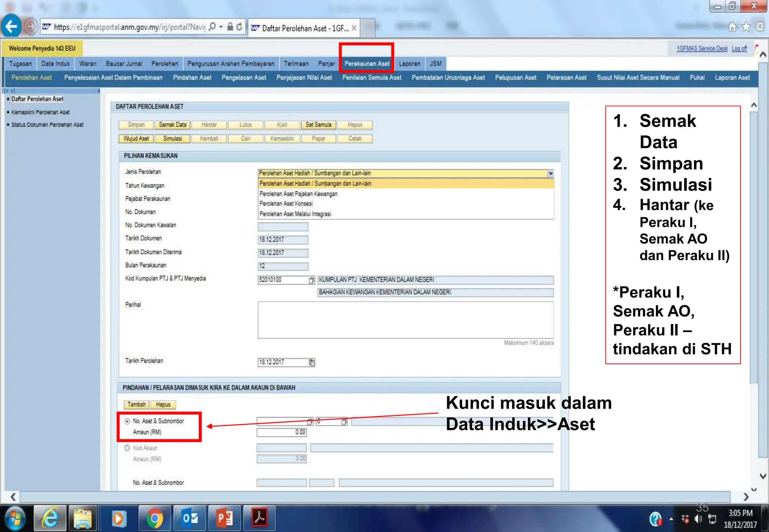This screenshot has width=769, height=532.
Task: Open Outlook from the taskbar
Action: tap(190, 518)
